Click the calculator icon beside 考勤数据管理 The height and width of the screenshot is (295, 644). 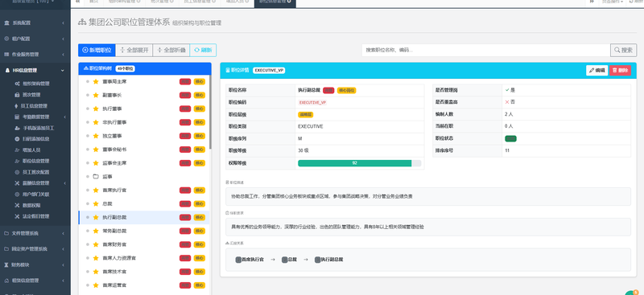[x=17, y=117]
